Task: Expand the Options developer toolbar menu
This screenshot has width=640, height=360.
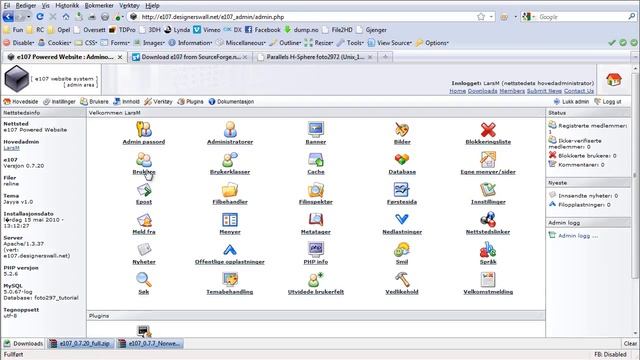Action: click(x=432, y=42)
